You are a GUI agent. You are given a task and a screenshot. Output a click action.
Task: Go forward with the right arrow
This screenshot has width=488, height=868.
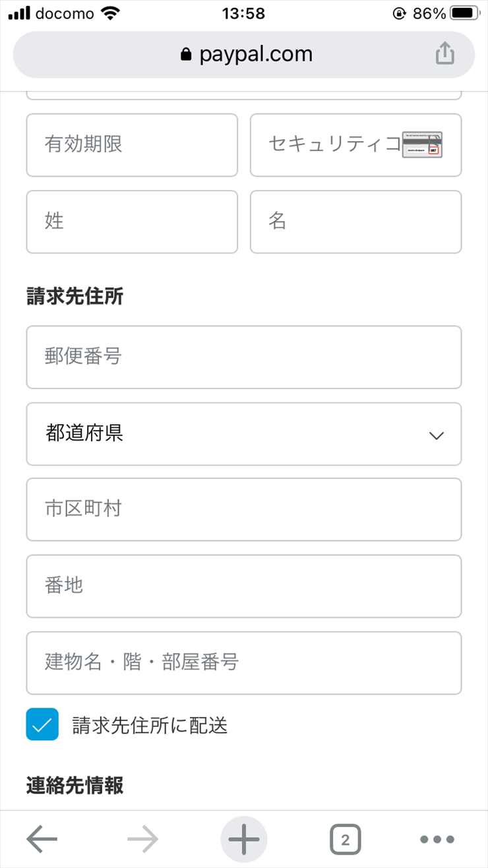[x=142, y=840]
